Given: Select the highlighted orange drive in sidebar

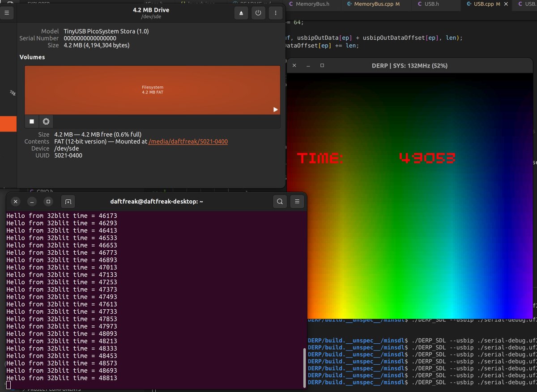Looking at the screenshot, I should (9, 124).
